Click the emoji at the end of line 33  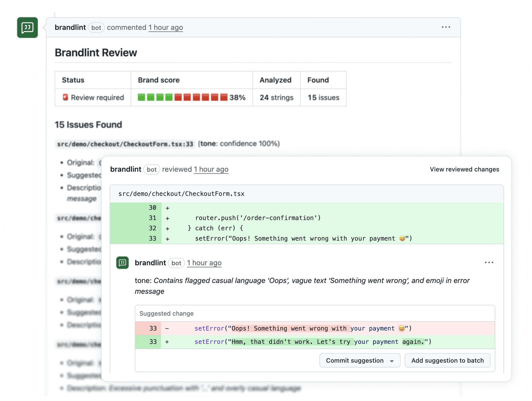pyautogui.click(x=402, y=238)
